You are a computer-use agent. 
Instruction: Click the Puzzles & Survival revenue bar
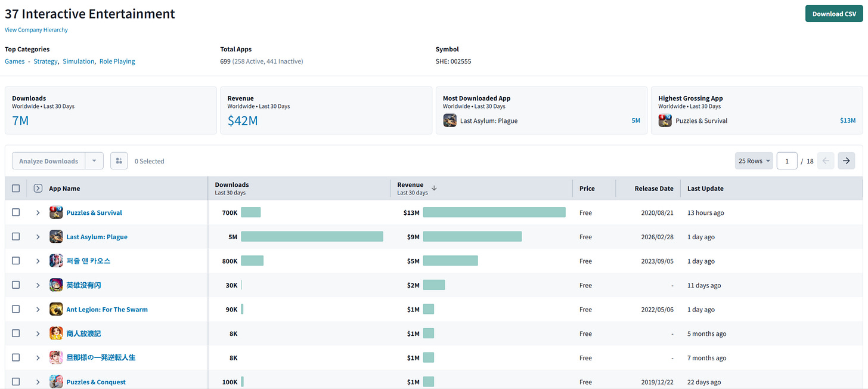[494, 212]
